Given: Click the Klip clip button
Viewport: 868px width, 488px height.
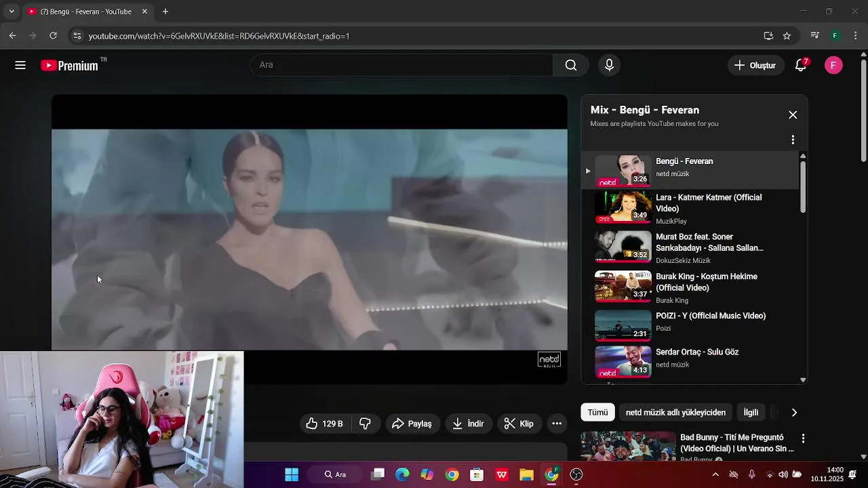Looking at the screenshot, I should tap(519, 424).
